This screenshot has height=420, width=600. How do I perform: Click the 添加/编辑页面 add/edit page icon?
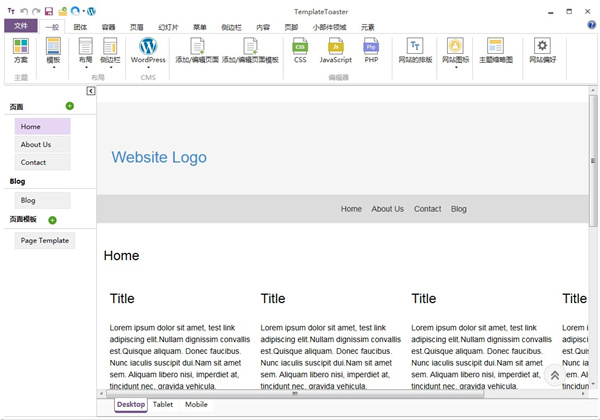pyautogui.click(x=197, y=50)
